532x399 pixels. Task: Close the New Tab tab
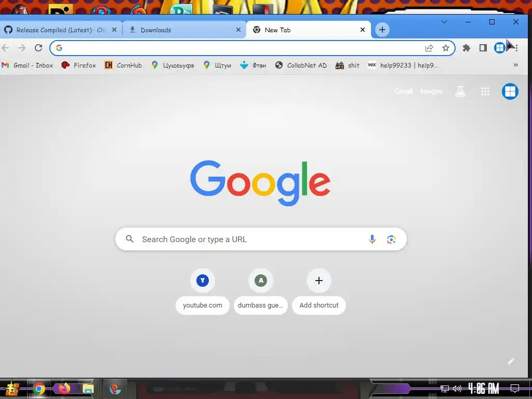click(362, 30)
